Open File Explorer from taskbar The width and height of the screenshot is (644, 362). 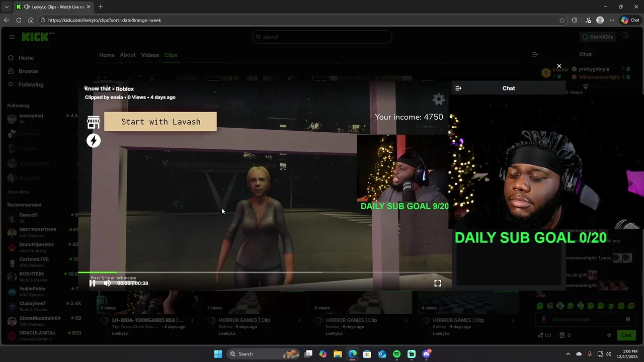pos(338,354)
